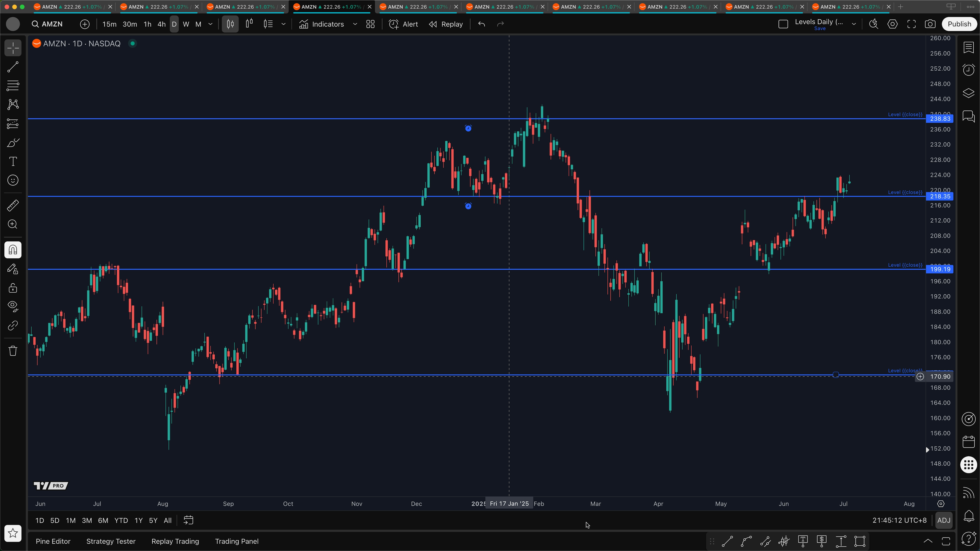Add symbol with compare plus button

(85, 24)
